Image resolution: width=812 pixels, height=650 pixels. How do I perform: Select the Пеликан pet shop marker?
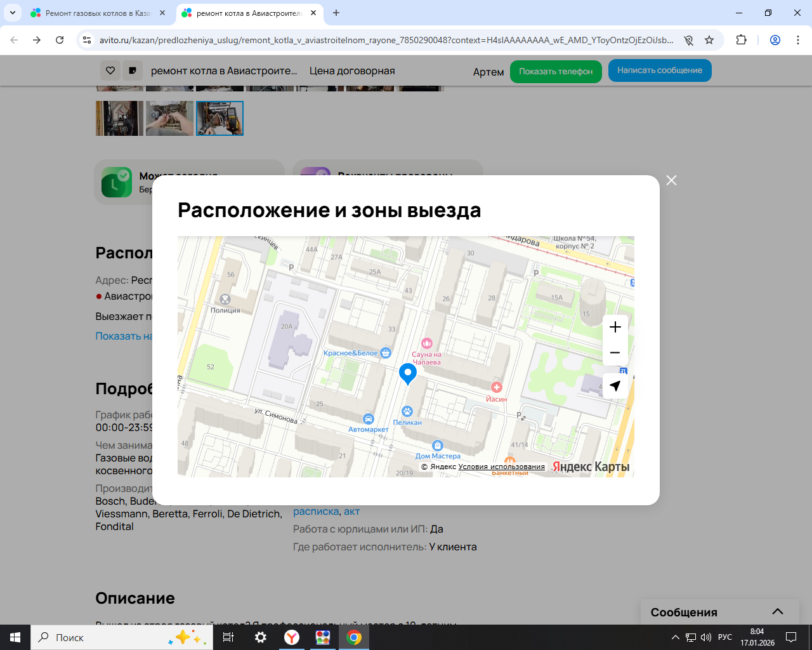(x=407, y=412)
